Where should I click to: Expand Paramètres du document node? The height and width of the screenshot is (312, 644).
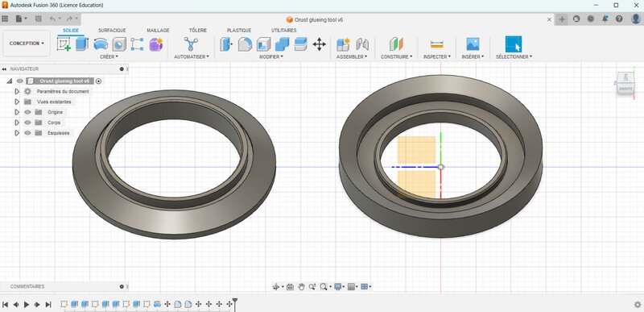[x=17, y=91]
